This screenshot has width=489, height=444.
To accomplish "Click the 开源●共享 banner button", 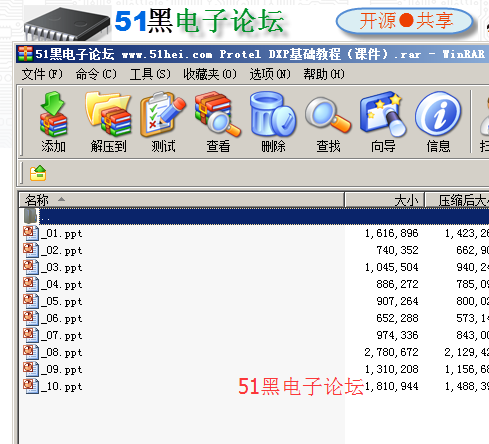I will click(x=405, y=21).
